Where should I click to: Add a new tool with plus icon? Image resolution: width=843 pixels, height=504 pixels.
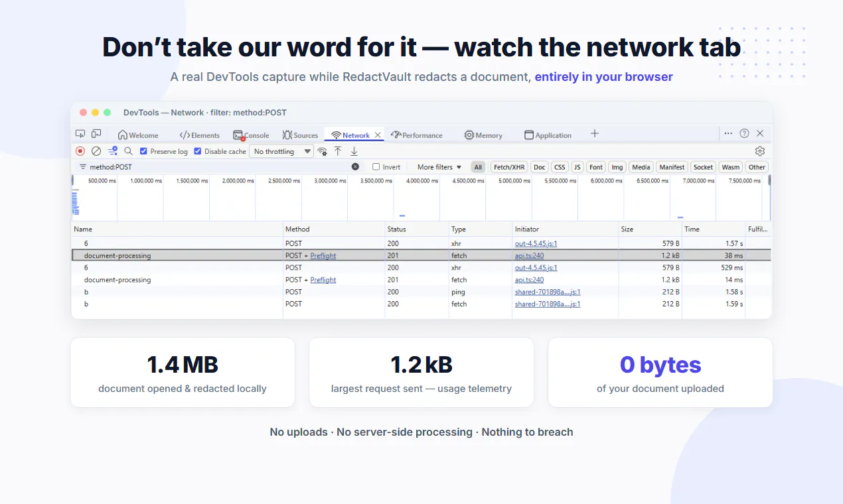point(595,134)
